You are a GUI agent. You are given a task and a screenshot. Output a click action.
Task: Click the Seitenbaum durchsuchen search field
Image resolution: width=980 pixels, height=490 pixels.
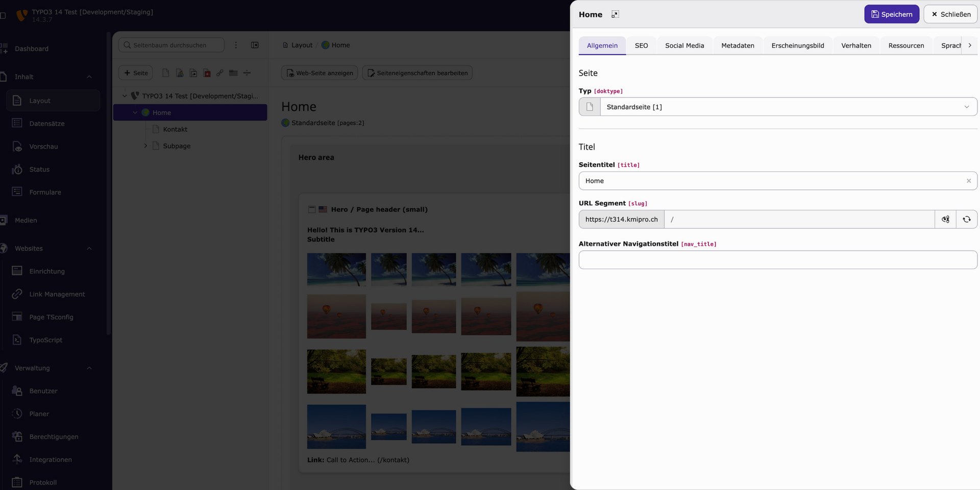(171, 45)
